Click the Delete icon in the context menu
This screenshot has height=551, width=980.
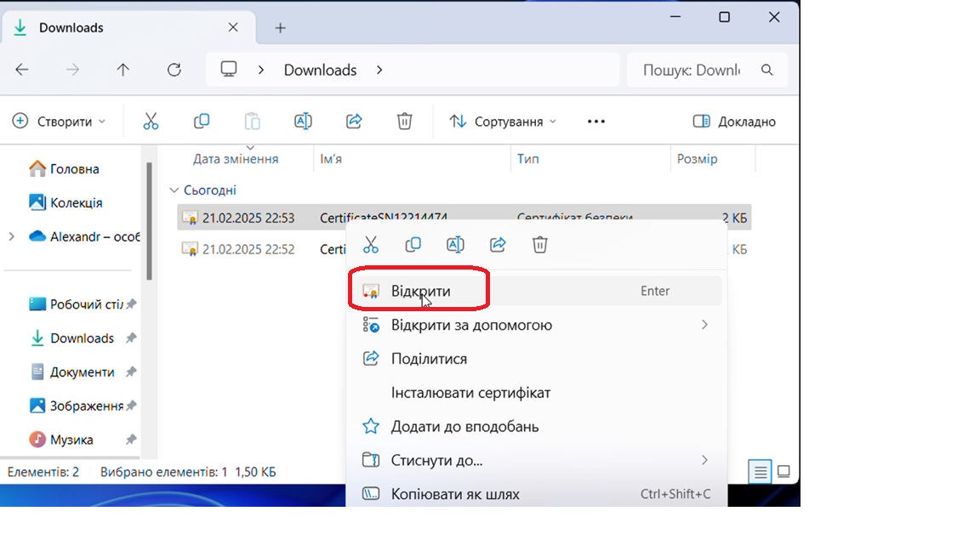point(540,245)
